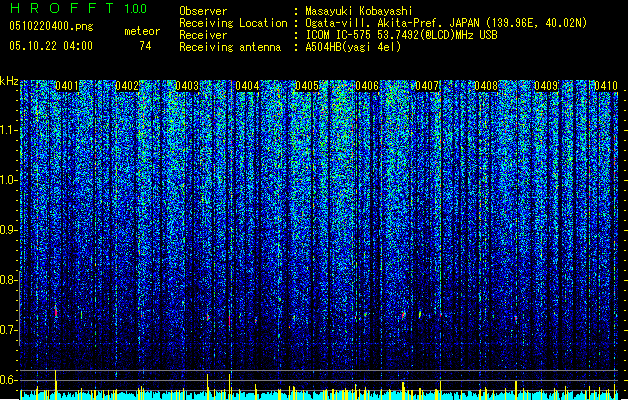Select the filename 0510220400.png
629x400 pixels.
coord(51,26)
